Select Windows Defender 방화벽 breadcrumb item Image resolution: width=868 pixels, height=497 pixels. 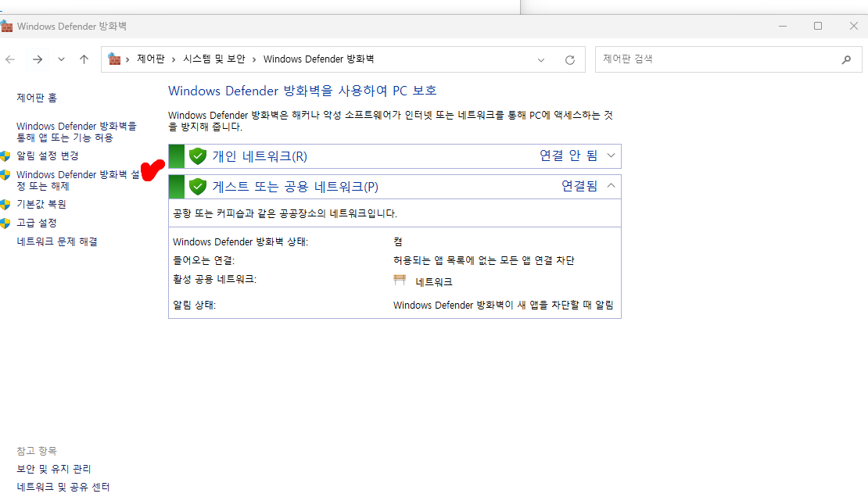point(318,59)
